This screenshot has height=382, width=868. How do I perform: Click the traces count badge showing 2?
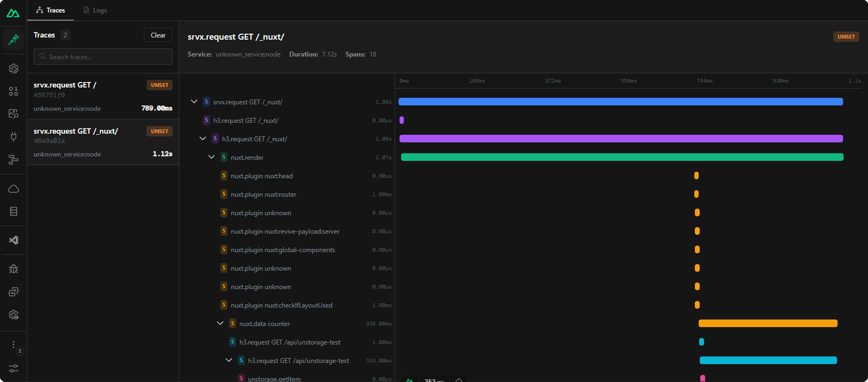(65, 35)
